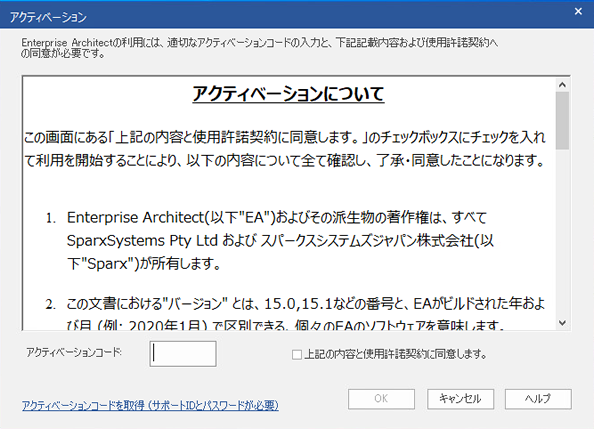
Task: Click the license scrollbar down arrow
Action: tap(563, 323)
